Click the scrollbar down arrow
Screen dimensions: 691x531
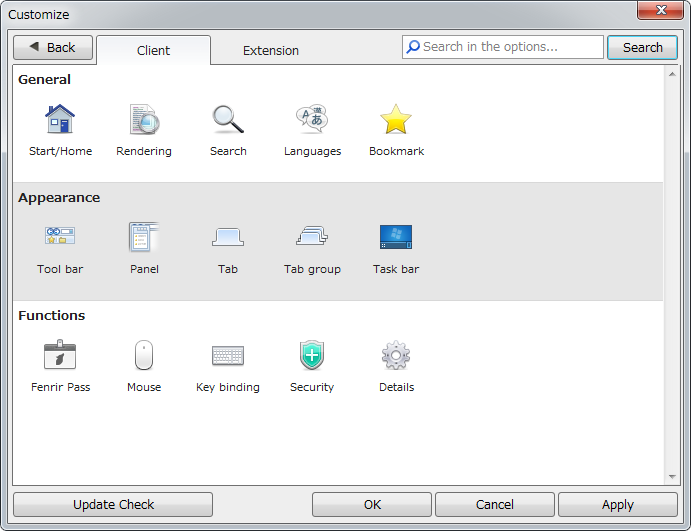click(672, 476)
